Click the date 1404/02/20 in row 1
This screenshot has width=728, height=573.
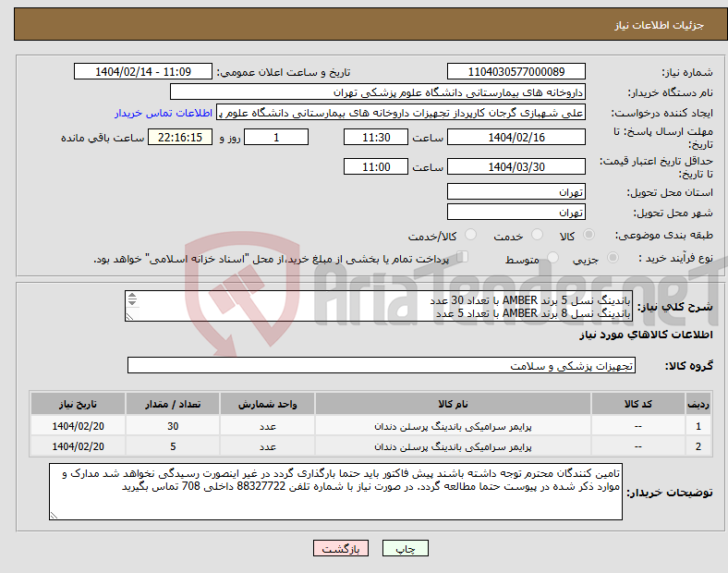pos(78,426)
